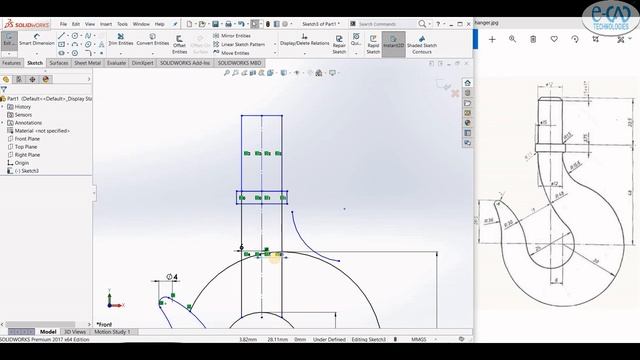The width and height of the screenshot is (640, 360).
Task: Click the Print icon in toolbar
Action: click(229, 24)
